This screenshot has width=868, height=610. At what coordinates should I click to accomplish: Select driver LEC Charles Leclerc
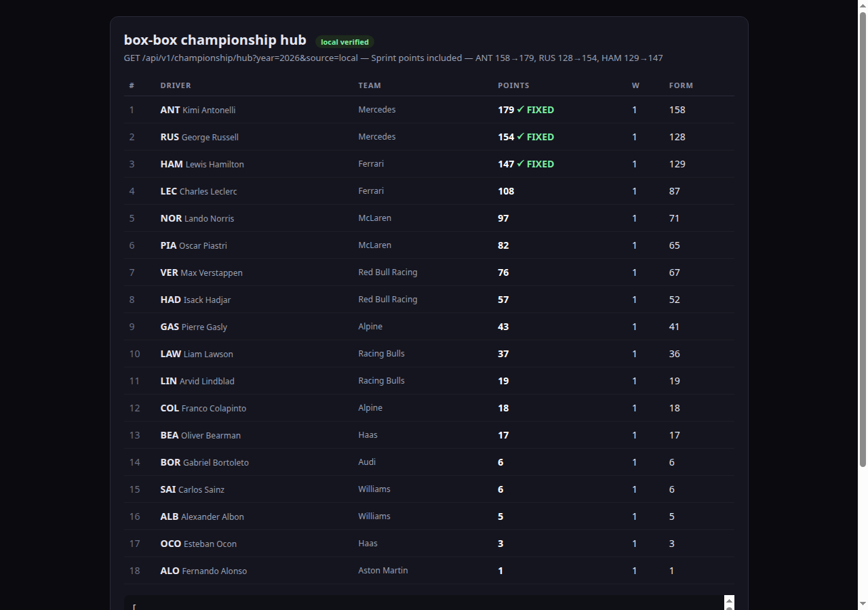(x=199, y=191)
